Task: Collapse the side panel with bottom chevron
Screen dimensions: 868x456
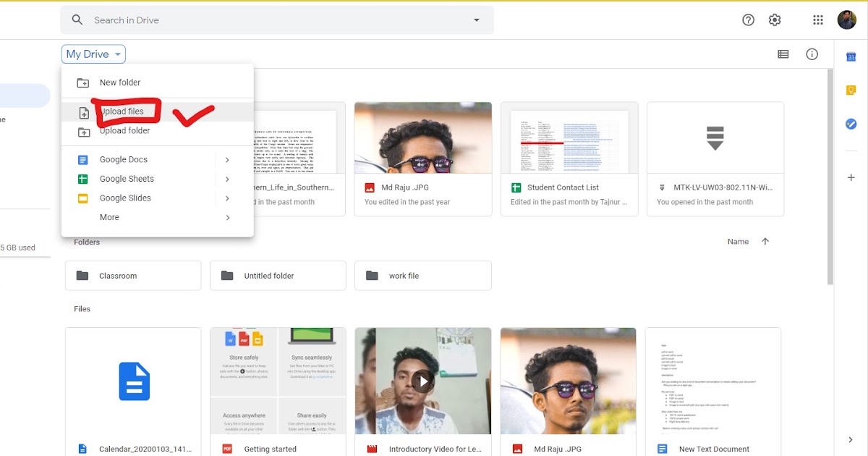Action: [x=851, y=439]
